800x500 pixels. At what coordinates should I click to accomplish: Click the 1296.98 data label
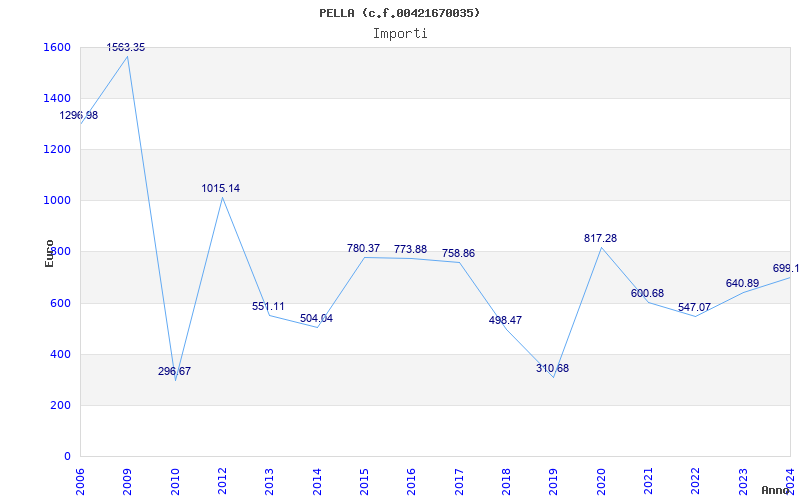79,115
